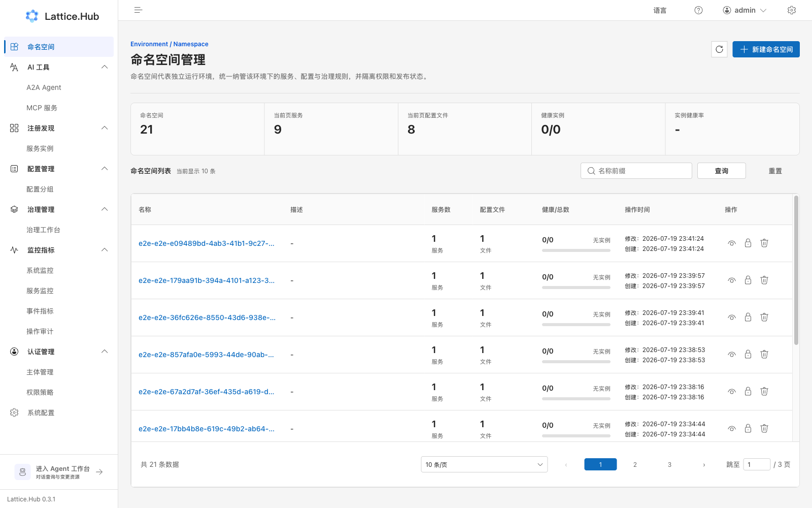Click the 查询 search button

pyautogui.click(x=721, y=171)
